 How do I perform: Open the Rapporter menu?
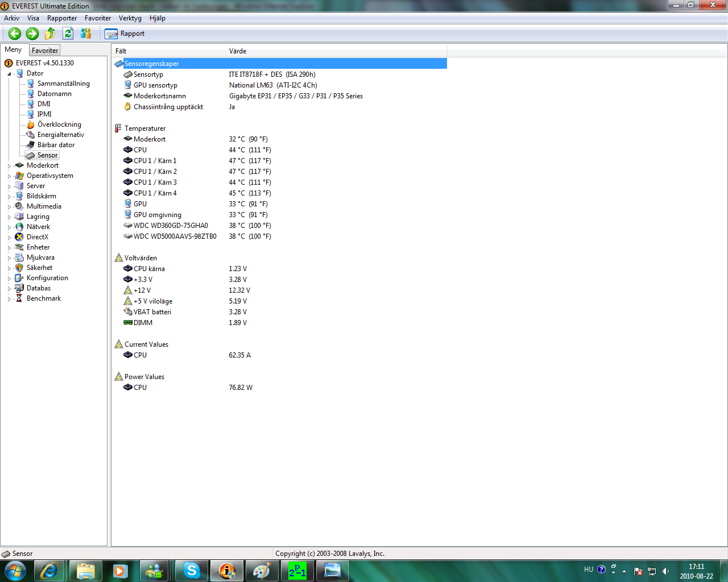(x=62, y=18)
